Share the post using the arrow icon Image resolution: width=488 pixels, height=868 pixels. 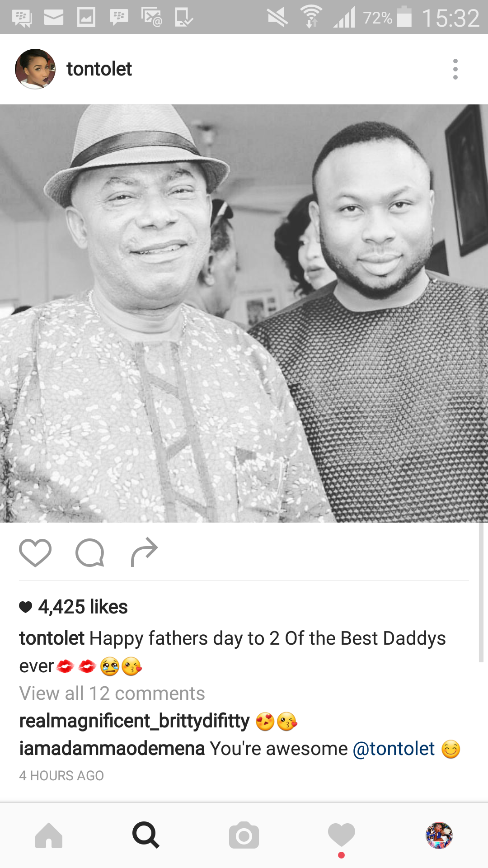point(144,552)
